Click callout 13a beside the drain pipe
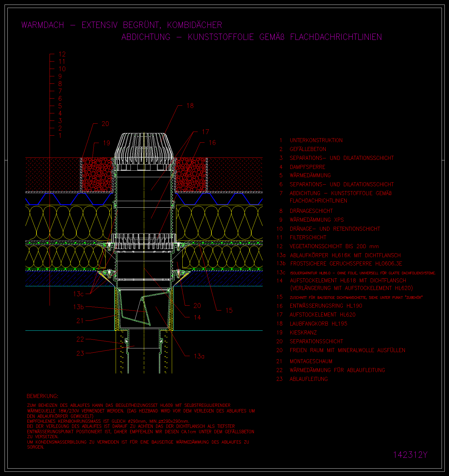This screenshot has height=476, width=449. pos(199,356)
